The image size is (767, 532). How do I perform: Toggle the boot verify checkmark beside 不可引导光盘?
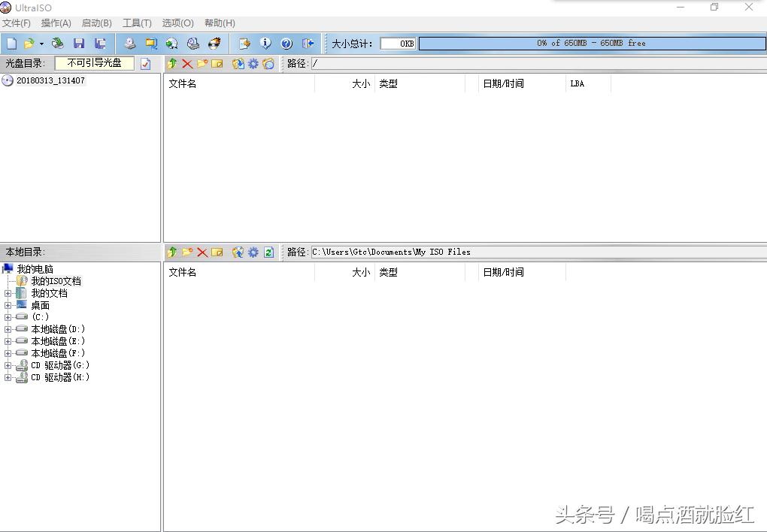[145, 63]
